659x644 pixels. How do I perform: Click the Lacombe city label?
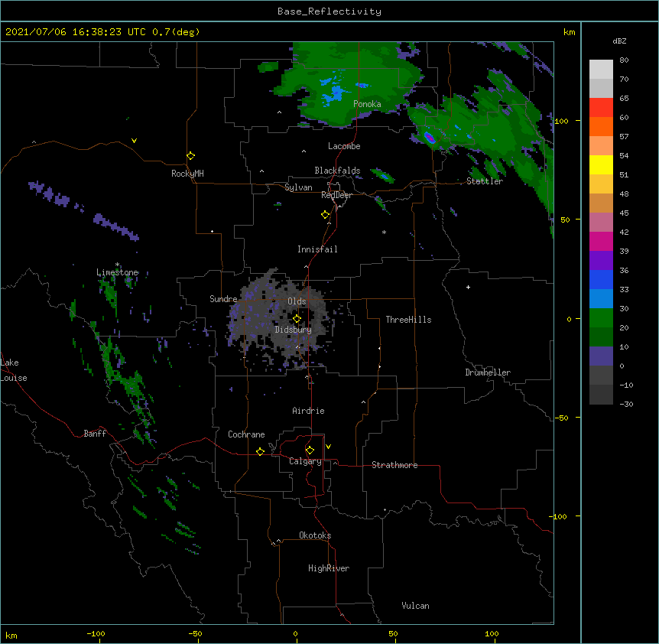(x=344, y=146)
